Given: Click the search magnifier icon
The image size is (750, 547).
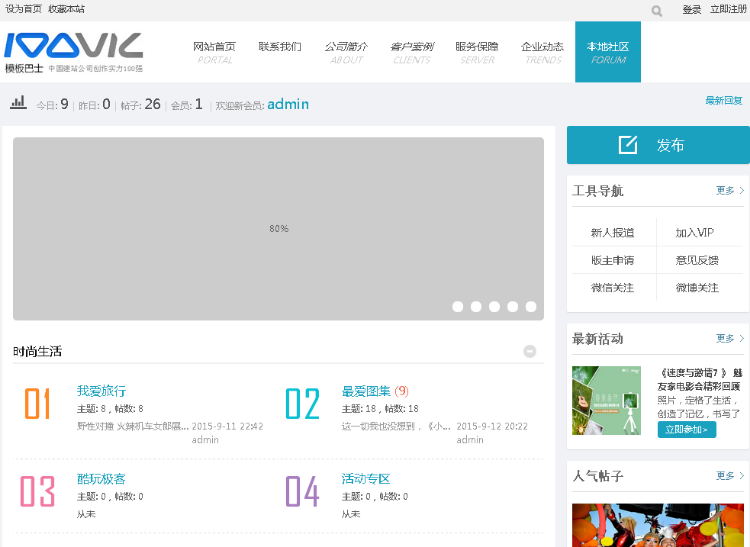Looking at the screenshot, I should pos(657,11).
